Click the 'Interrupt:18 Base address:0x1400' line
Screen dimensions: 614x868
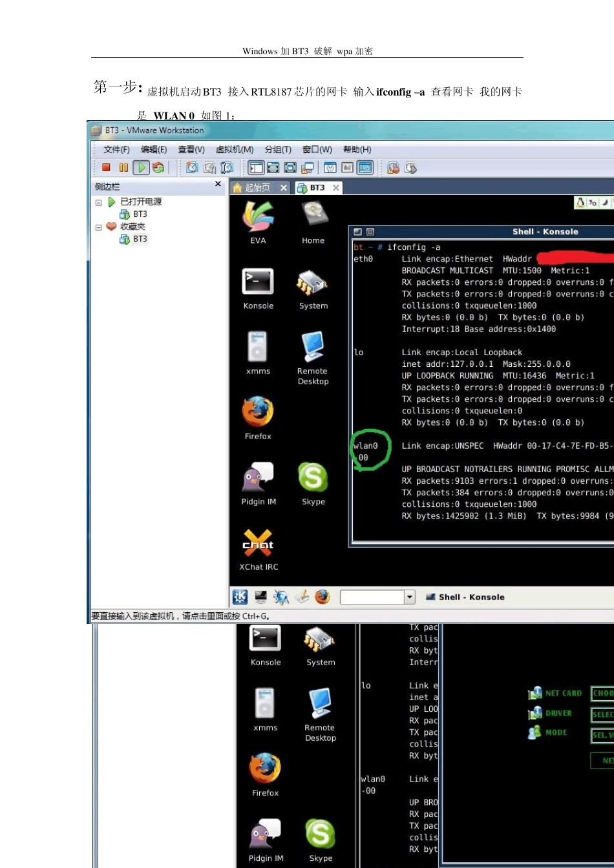pyautogui.click(x=479, y=329)
